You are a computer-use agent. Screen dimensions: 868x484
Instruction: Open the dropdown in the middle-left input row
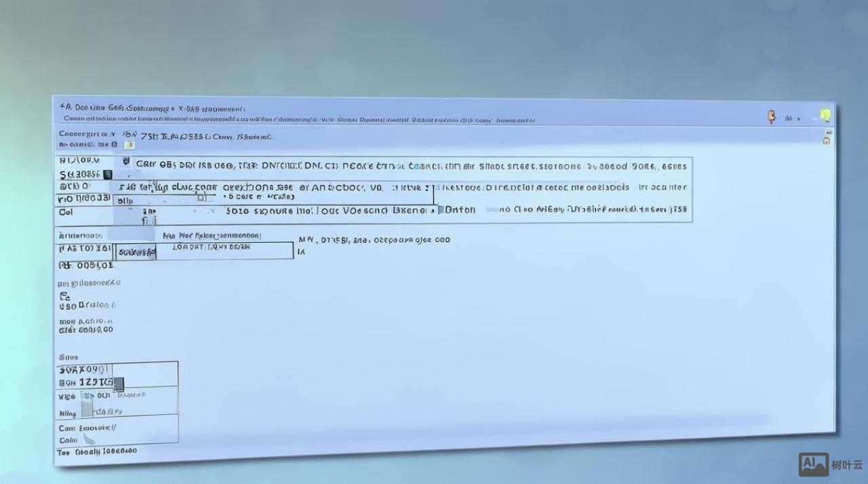point(136,252)
